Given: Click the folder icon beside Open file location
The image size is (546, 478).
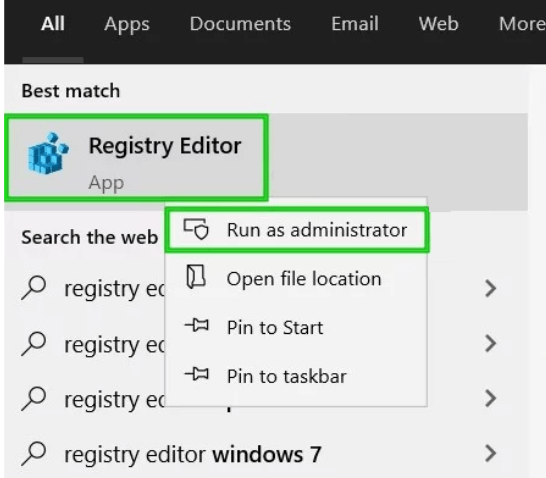Looking at the screenshot, I should (x=196, y=277).
